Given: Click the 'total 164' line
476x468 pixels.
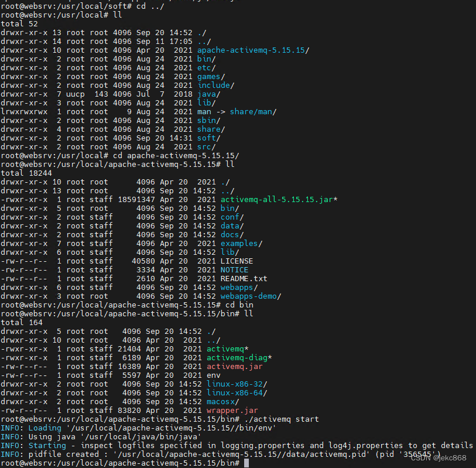Looking at the screenshot, I should click(22, 323).
